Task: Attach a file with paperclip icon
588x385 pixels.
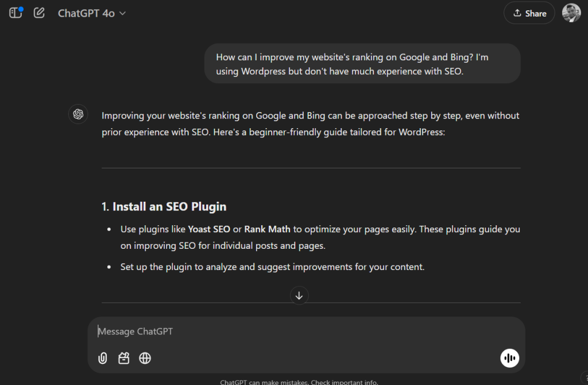Action: click(x=102, y=359)
